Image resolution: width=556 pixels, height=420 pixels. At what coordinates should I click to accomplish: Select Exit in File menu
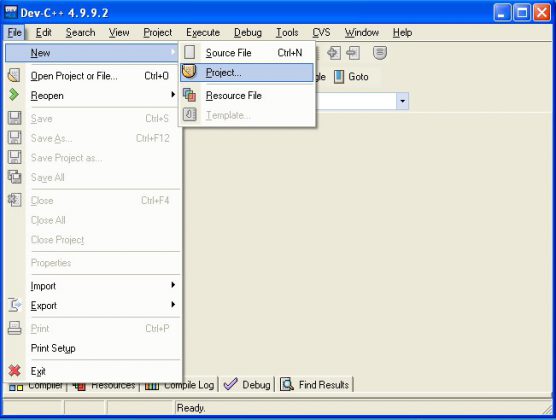[91, 371]
